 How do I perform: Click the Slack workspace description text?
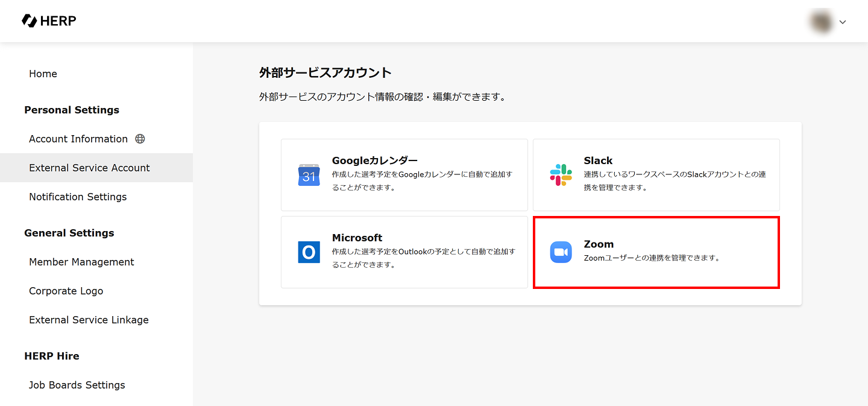pyautogui.click(x=675, y=181)
